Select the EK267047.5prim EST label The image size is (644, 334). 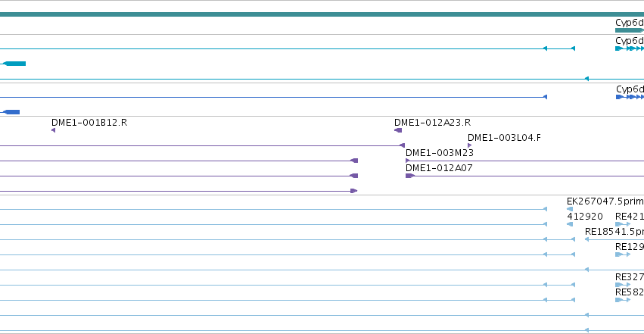point(605,201)
